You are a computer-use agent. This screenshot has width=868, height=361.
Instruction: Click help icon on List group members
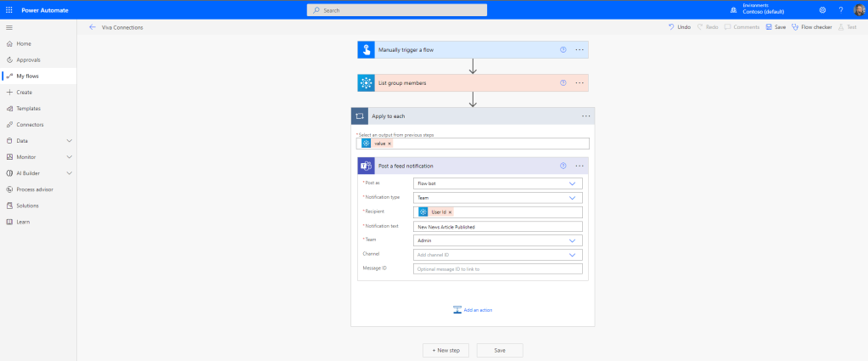point(563,82)
